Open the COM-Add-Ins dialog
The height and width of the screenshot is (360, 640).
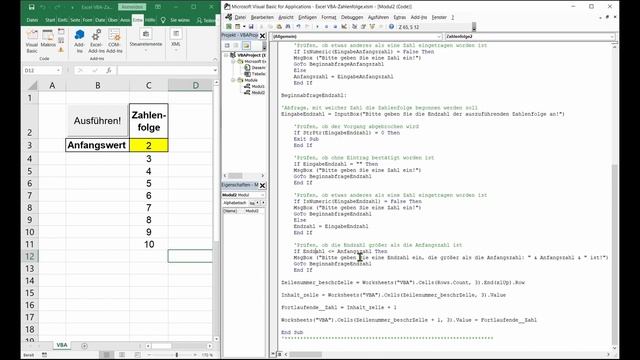(x=114, y=41)
